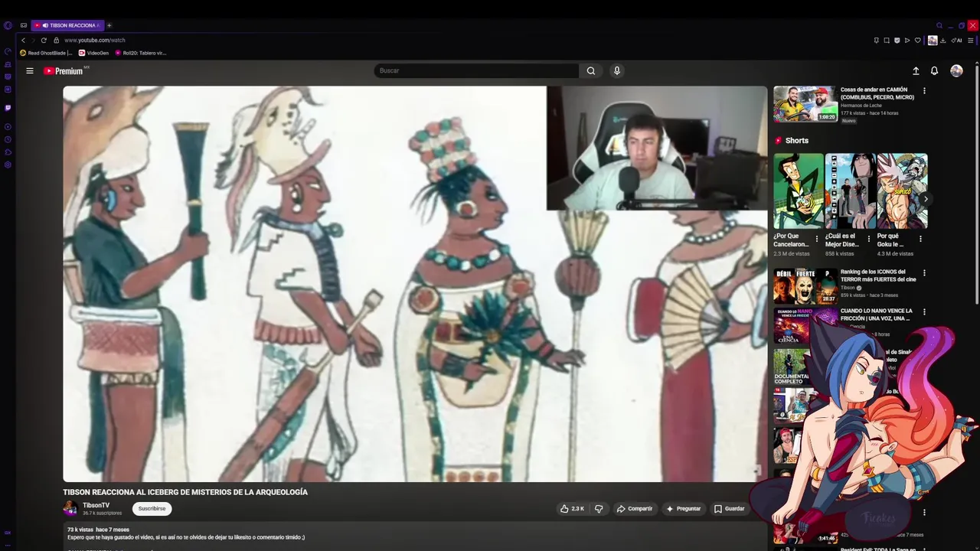
Task: Open the Por qué Goku le short
Action: pos(902,191)
